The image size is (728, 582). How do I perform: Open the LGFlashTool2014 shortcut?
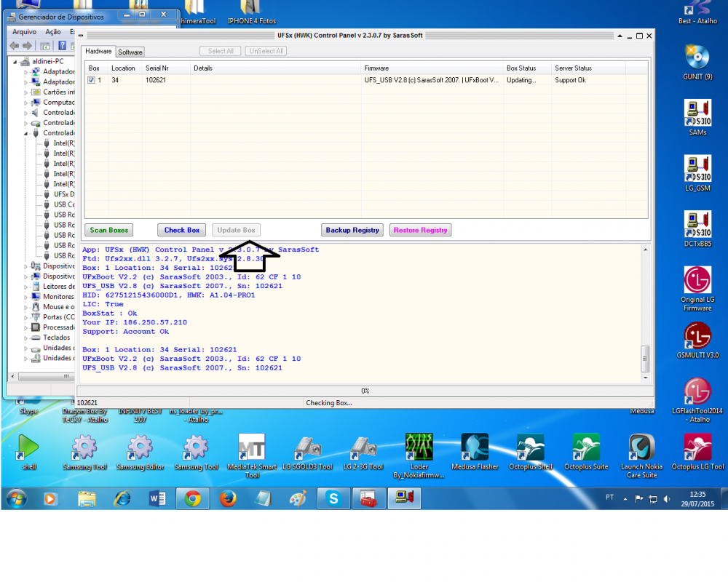(697, 391)
